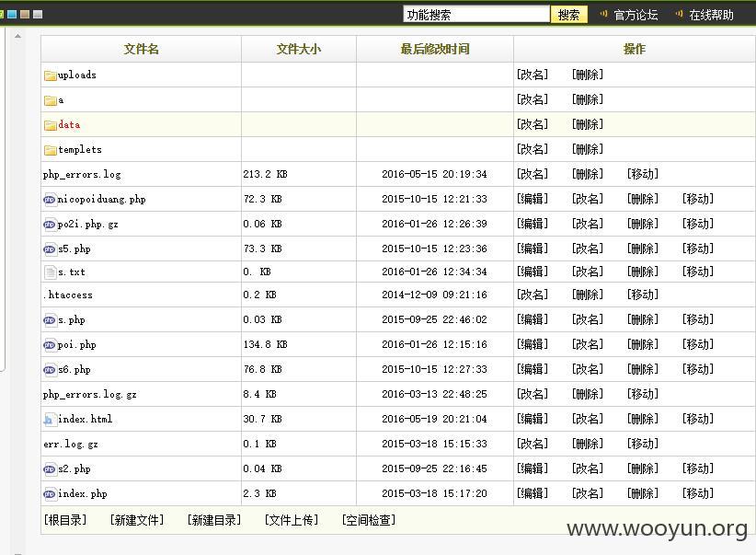The height and width of the screenshot is (555, 756).
Task: Click the file name nicopoiduang.php
Action: click(x=102, y=200)
